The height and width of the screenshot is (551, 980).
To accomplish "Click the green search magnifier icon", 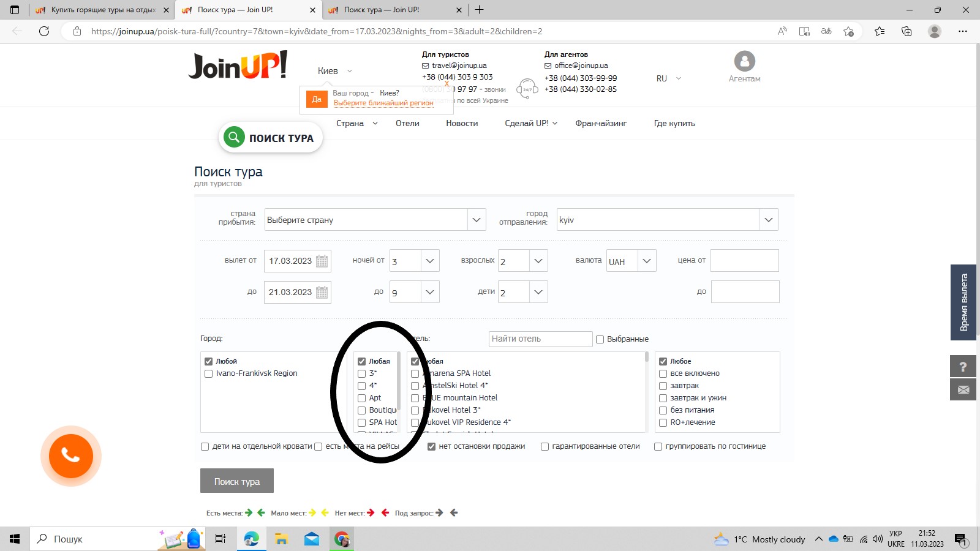I will tap(234, 138).
